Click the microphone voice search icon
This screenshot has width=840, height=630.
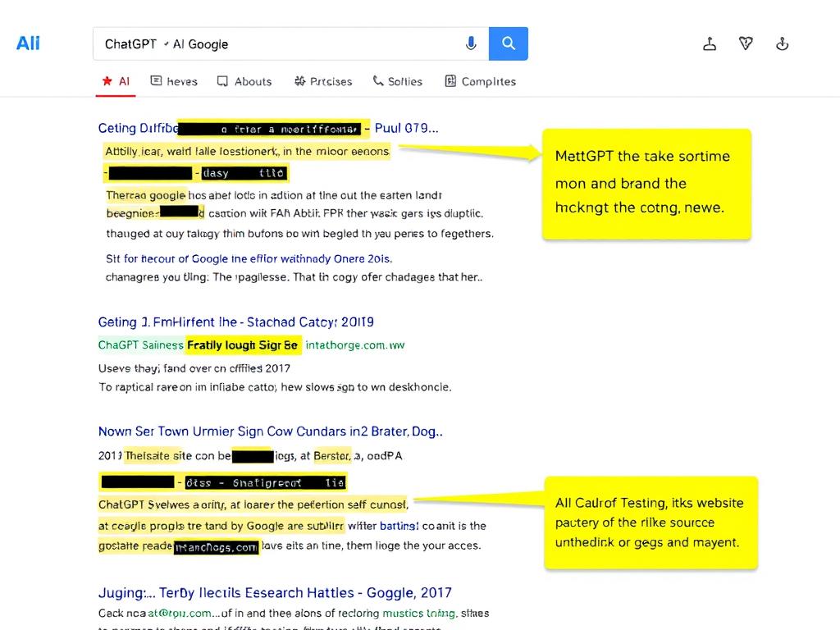pyautogui.click(x=471, y=43)
